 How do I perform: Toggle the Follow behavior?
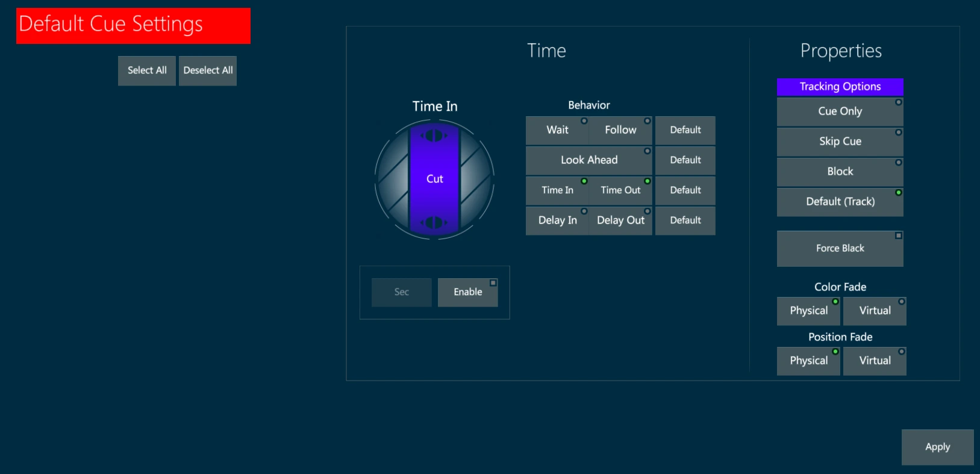tap(620, 130)
